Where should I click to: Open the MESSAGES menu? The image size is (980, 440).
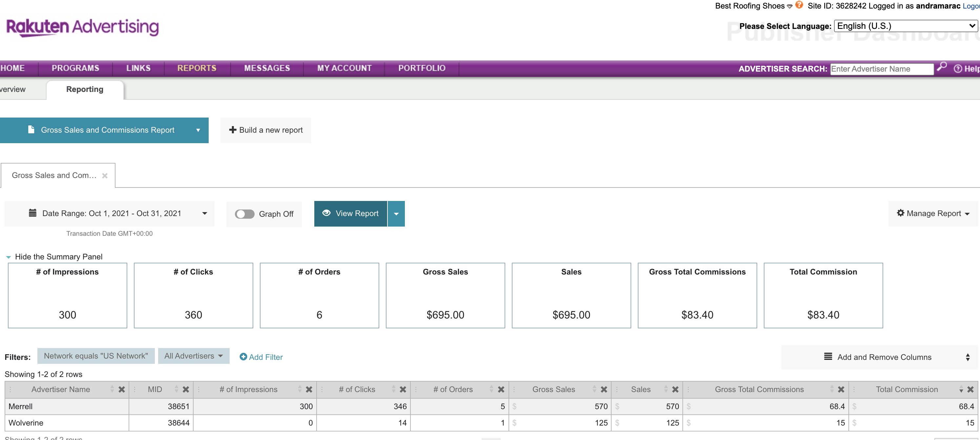pos(267,68)
